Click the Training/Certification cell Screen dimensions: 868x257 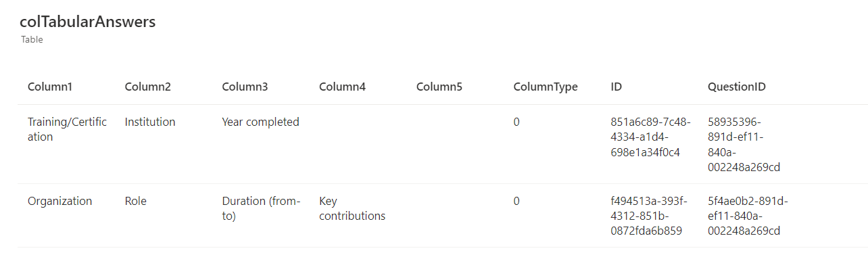67,129
